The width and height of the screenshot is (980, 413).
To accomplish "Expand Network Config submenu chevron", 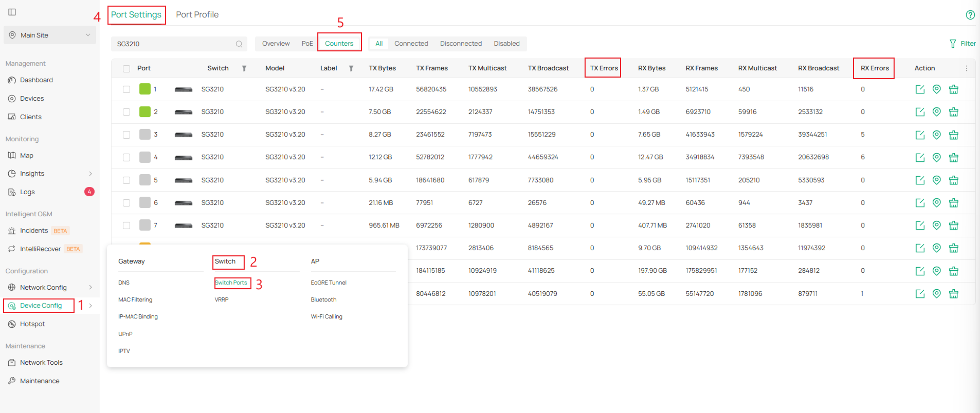I will coord(90,287).
